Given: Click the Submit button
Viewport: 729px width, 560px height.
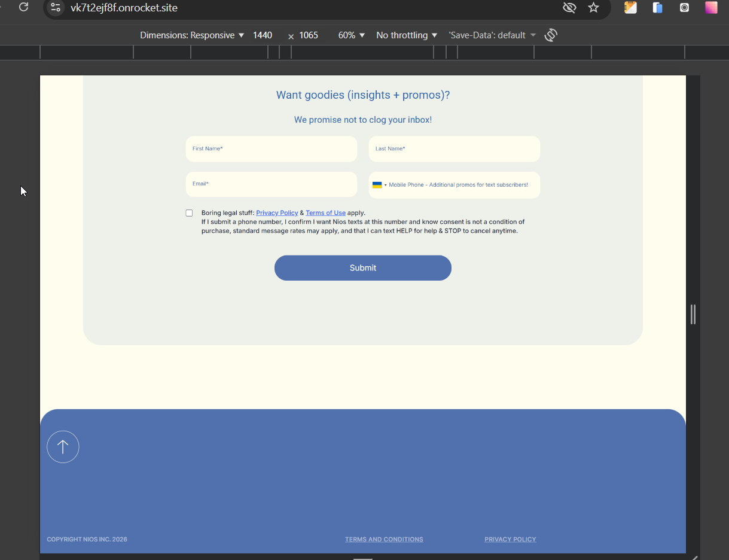Looking at the screenshot, I should tap(363, 268).
